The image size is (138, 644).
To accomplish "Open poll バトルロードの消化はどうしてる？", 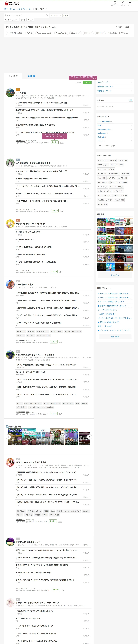I will [111, 302].
